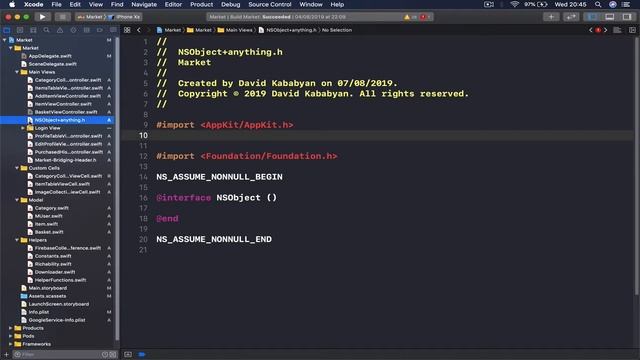Open the Wi-Fi status menu
The height and width of the screenshot is (360, 640).
pyautogui.click(x=515, y=4)
